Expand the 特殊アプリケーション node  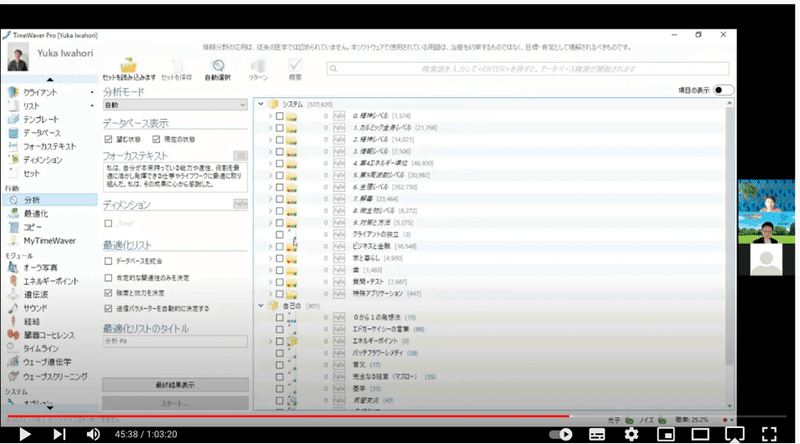tap(270, 294)
